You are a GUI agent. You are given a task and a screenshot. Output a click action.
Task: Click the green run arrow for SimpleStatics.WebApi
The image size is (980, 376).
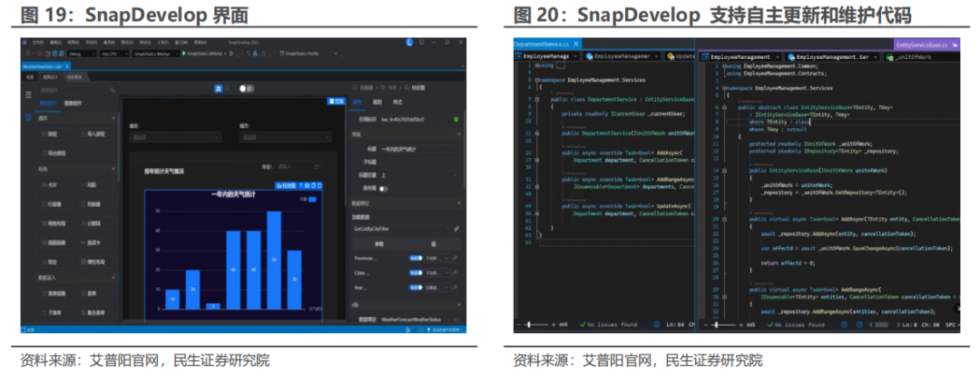(x=184, y=54)
